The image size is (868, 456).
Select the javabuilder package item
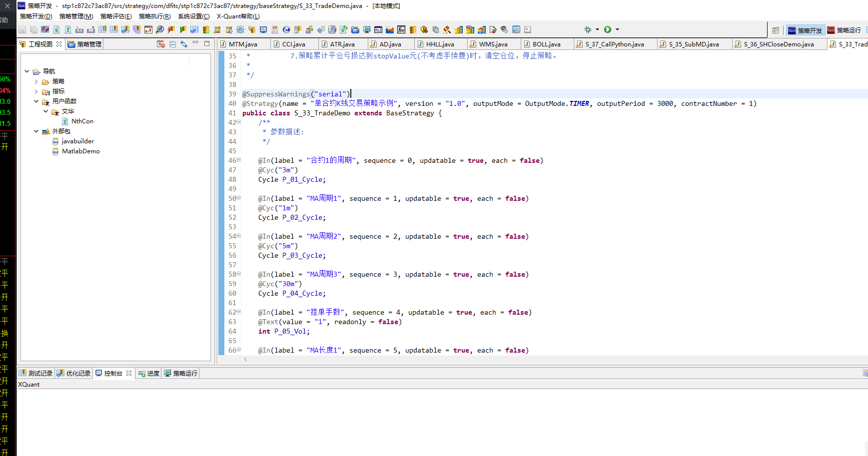pos(73,141)
